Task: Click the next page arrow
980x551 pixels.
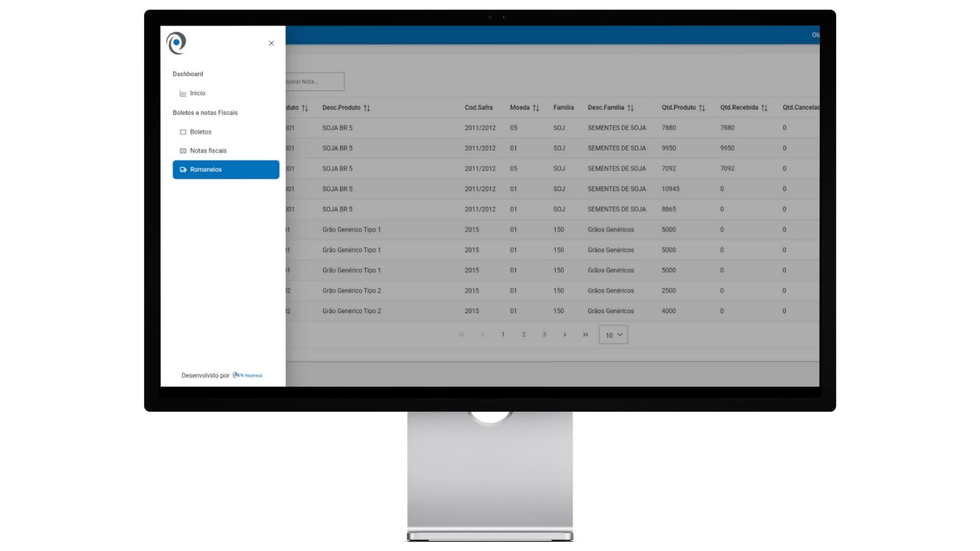Action: [565, 335]
